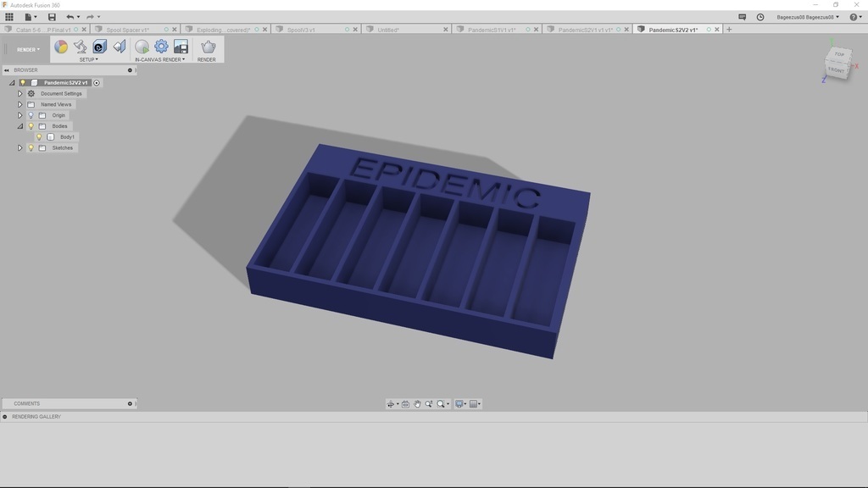Switch to the Exploding tab
Screen dimensions: 868x488
tap(223, 30)
